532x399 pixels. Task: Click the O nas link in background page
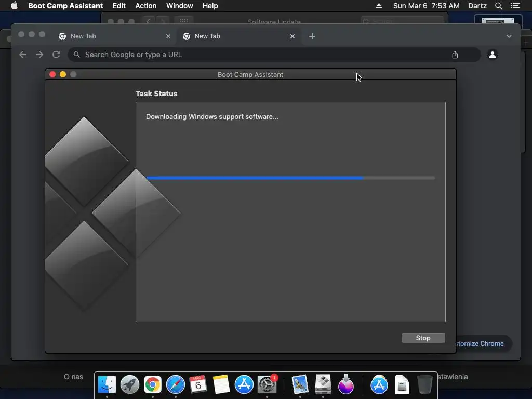pyautogui.click(x=73, y=377)
